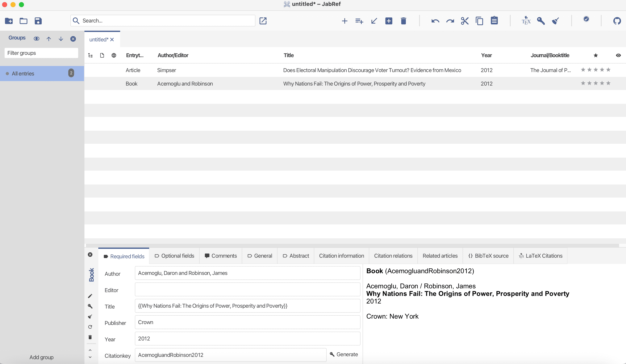Click the previous entry up chevron in the editor

[x=90, y=350]
